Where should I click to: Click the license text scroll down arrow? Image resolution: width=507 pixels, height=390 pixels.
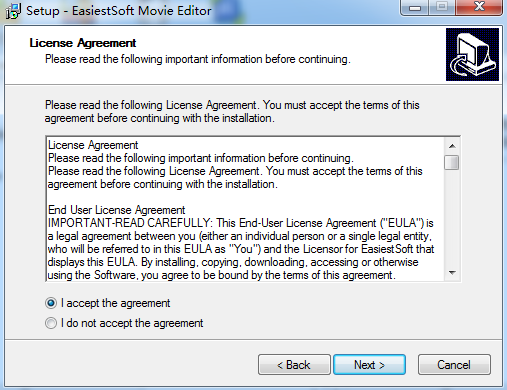pos(452,273)
